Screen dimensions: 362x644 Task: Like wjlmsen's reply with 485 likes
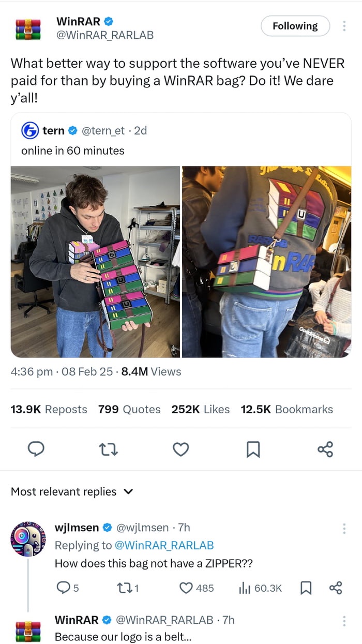pos(186,588)
